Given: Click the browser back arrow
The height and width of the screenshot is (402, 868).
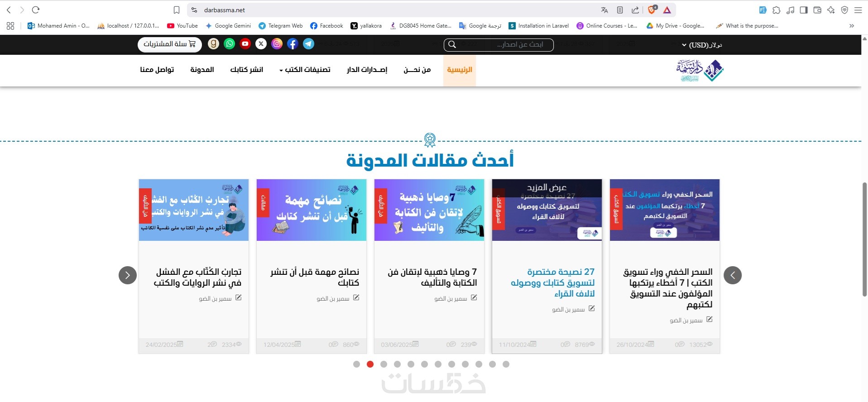Looking at the screenshot, I should tap(9, 10).
